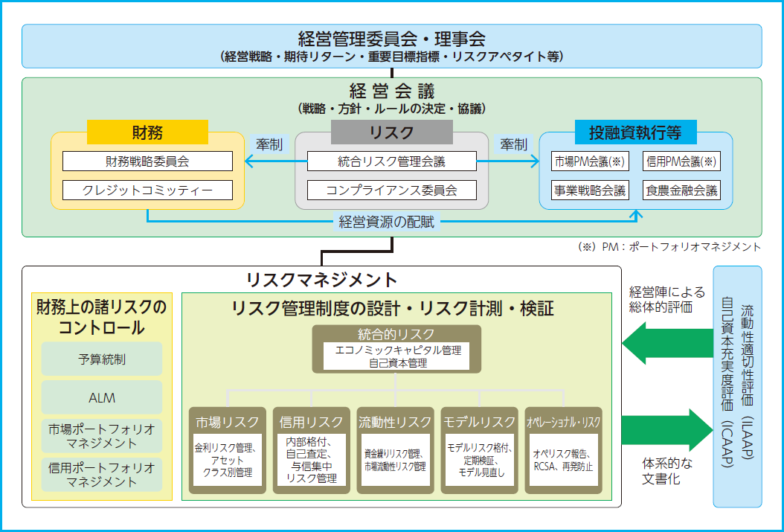
Task: Click the オペレーショナル・リスク header
Action: (564, 422)
